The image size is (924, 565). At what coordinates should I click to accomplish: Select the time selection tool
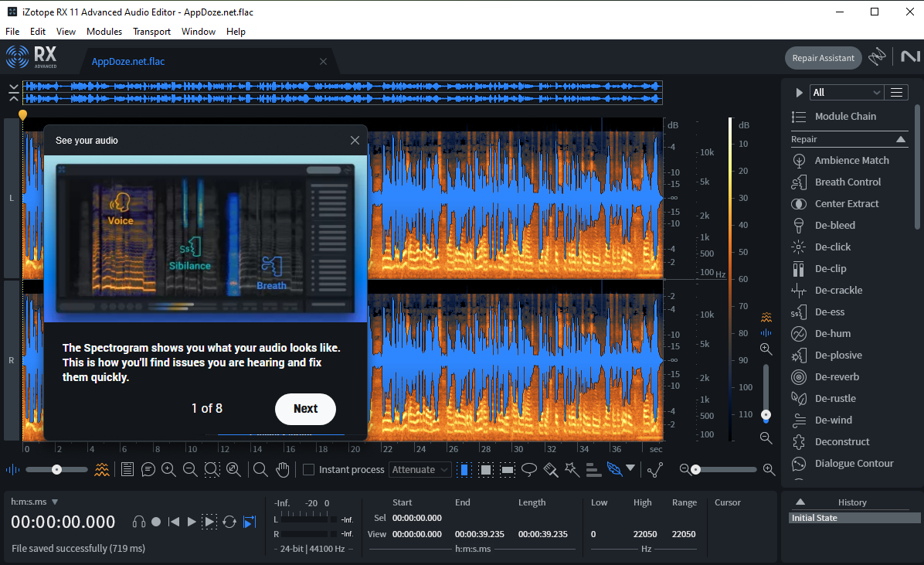click(x=464, y=469)
